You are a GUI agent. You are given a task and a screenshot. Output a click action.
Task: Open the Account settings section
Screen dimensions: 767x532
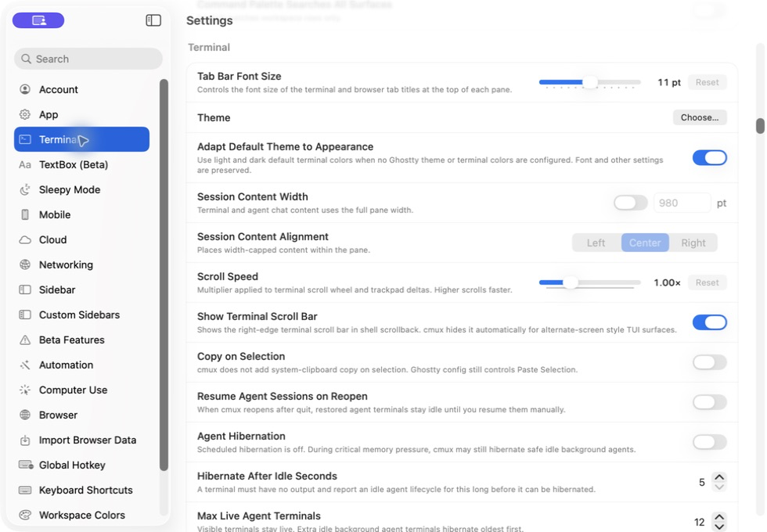81,89
